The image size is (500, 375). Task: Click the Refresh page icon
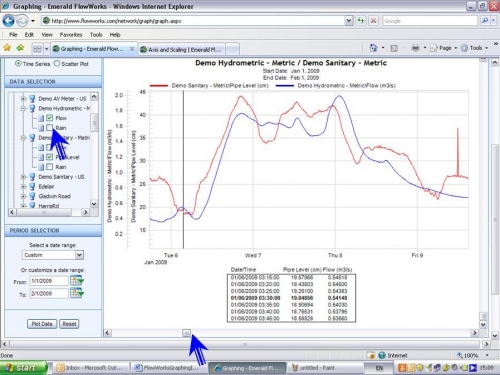click(x=361, y=21)
